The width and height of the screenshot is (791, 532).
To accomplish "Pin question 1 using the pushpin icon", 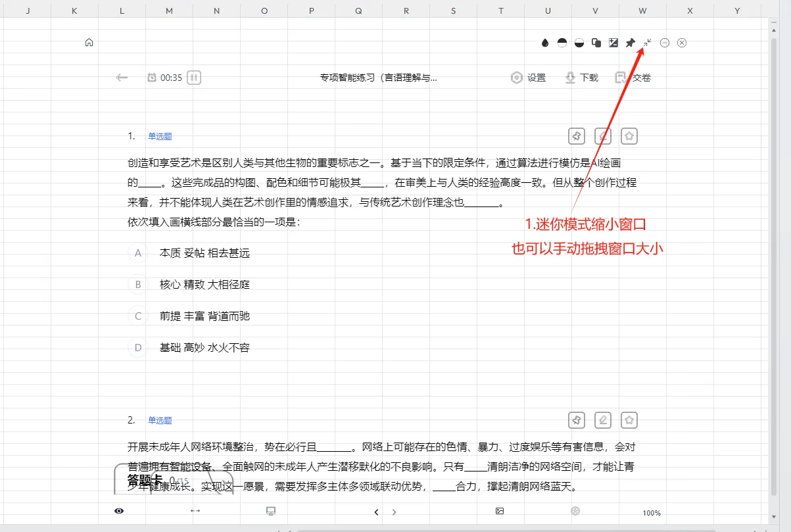I will (577, 136).
